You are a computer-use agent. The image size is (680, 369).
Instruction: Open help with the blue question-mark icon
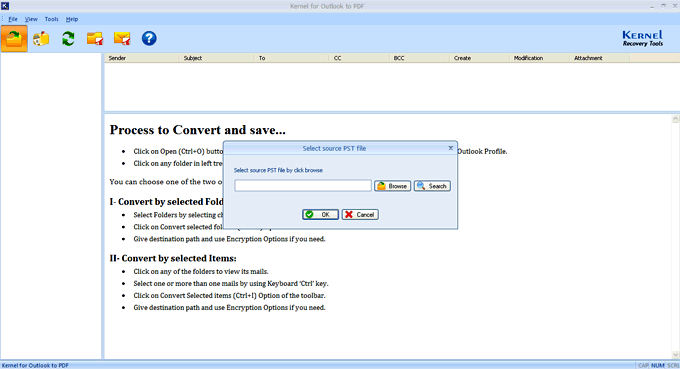149,39
